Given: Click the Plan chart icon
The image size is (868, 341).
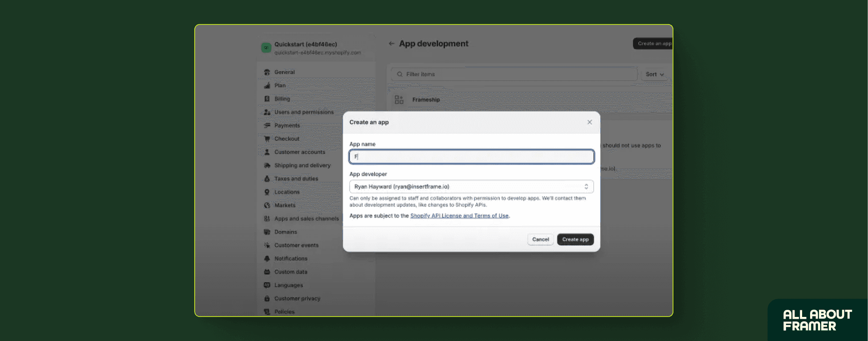Looking at the screenshot, I should (x=267, y=86).
